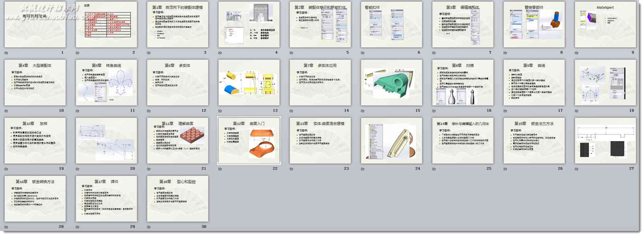Select slide 24 with beige bracket model

coord(391,140)
